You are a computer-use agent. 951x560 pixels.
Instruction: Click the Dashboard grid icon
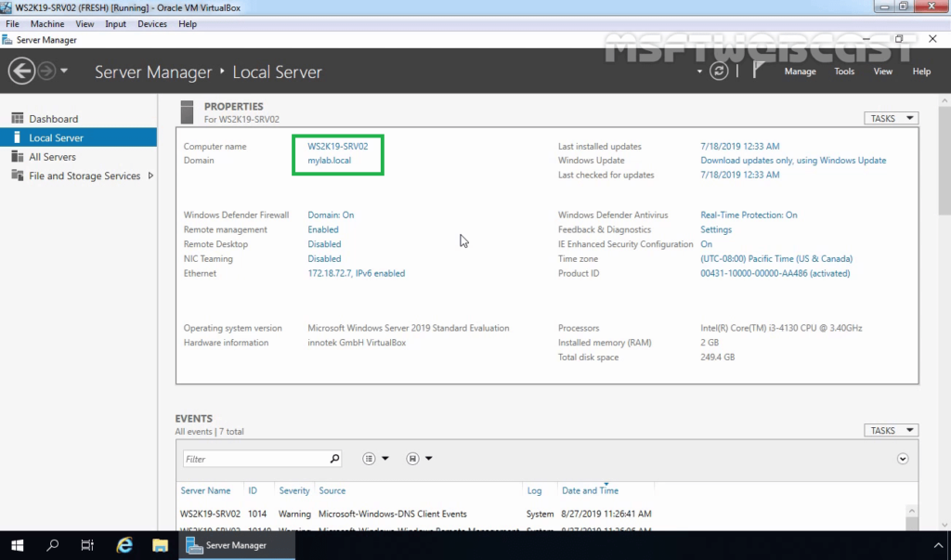(x=17, y=118)
